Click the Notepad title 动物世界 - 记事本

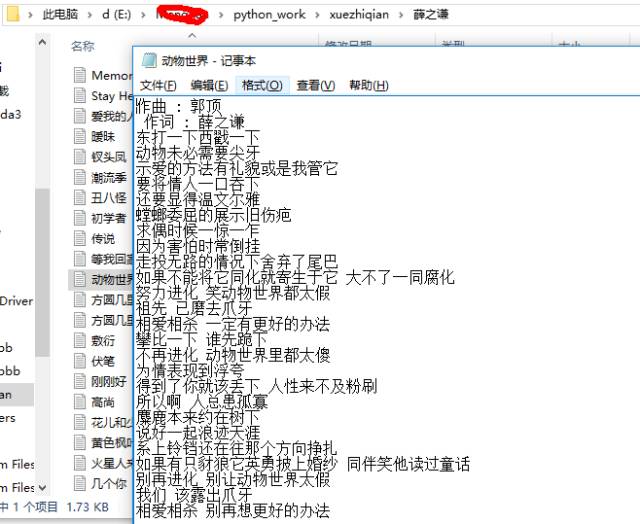209,61
